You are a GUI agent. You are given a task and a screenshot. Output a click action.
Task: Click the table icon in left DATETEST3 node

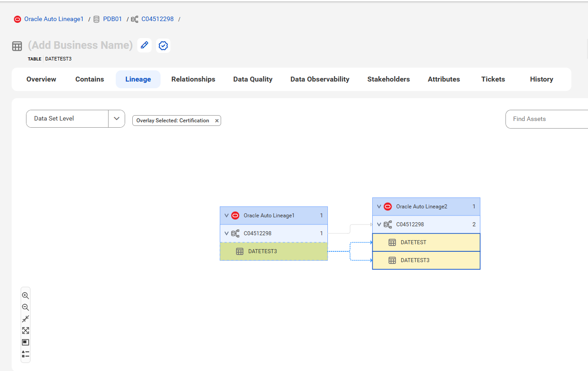coord(240,251)
